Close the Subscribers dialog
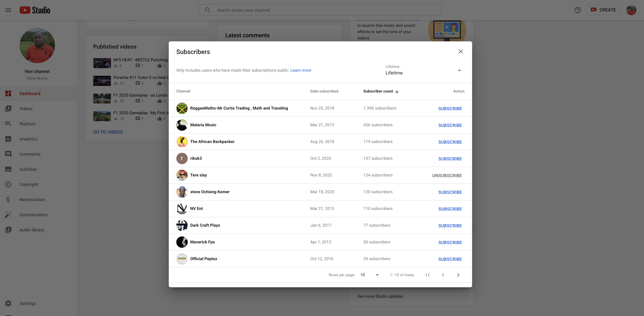 pyautogui.click(x=461, y=51)
